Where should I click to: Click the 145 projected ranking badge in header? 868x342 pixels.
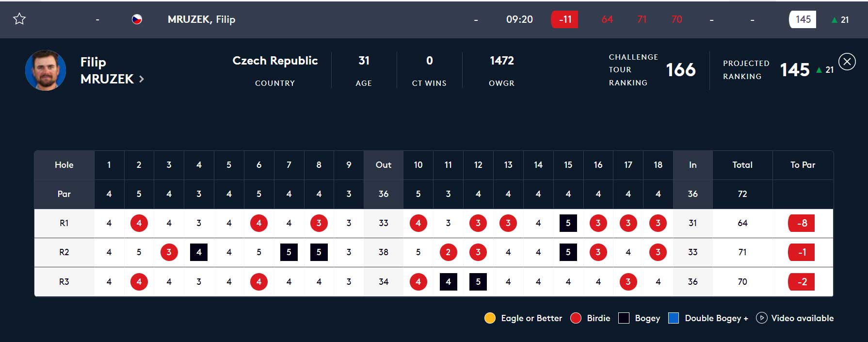(x=803, y=19)
